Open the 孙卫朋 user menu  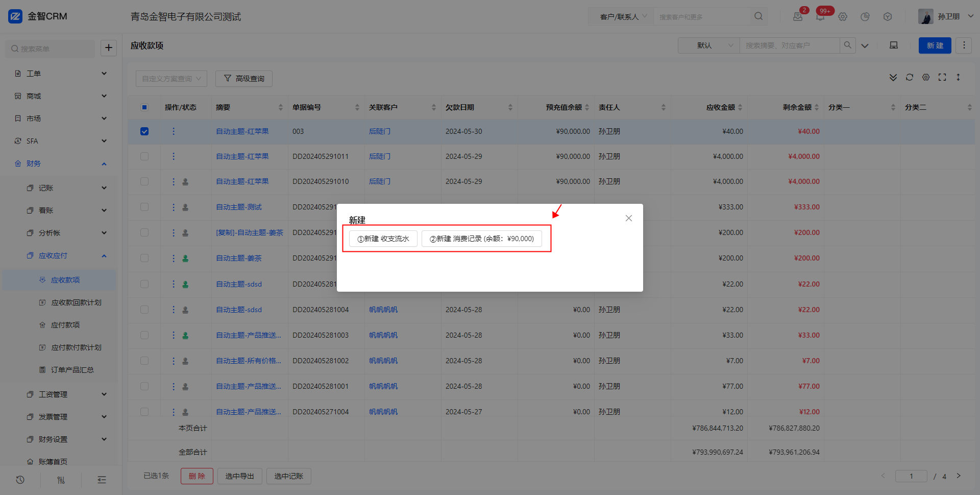(947, 16)
